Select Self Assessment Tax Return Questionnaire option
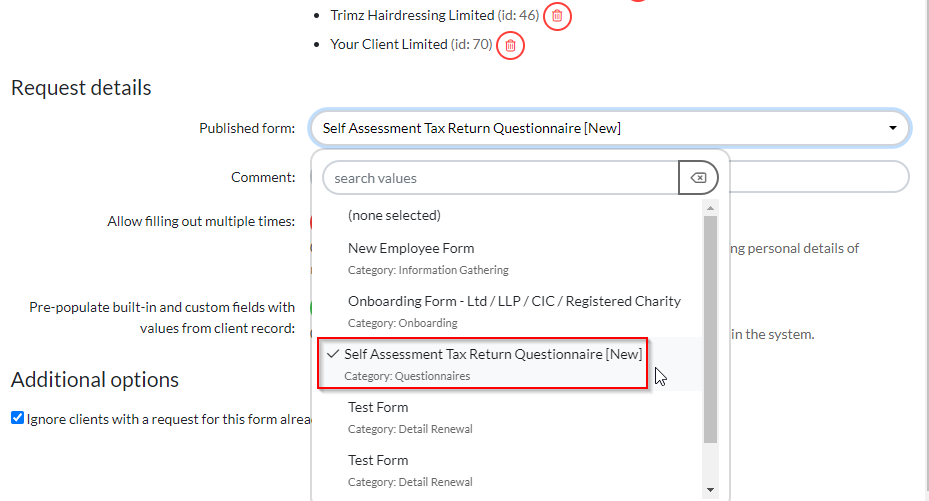Viewport: 929px width, 501px height. coord(492,354)
